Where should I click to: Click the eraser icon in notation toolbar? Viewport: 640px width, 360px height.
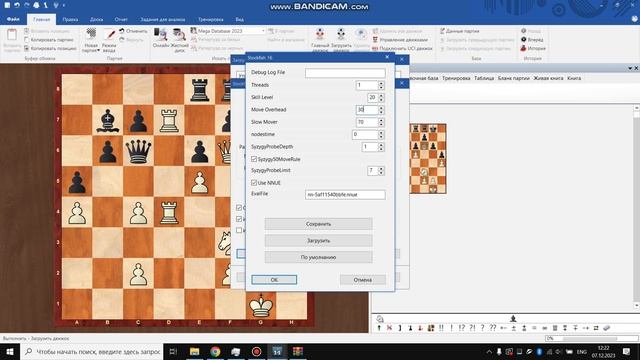tap(607, 328)
